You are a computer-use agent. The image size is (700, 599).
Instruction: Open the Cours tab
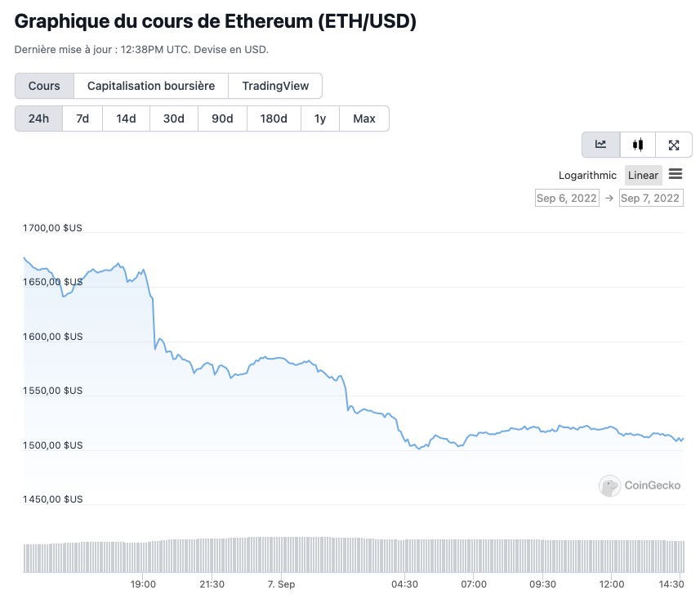click(x=44, y=86)
